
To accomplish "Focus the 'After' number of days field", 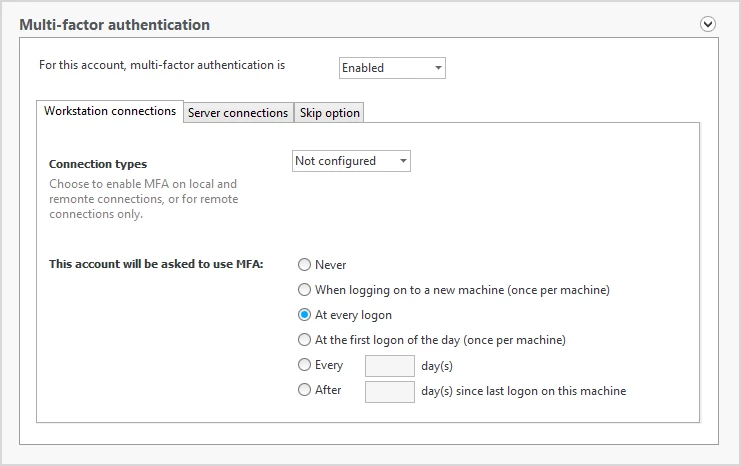I will click(x=390, y=391).
